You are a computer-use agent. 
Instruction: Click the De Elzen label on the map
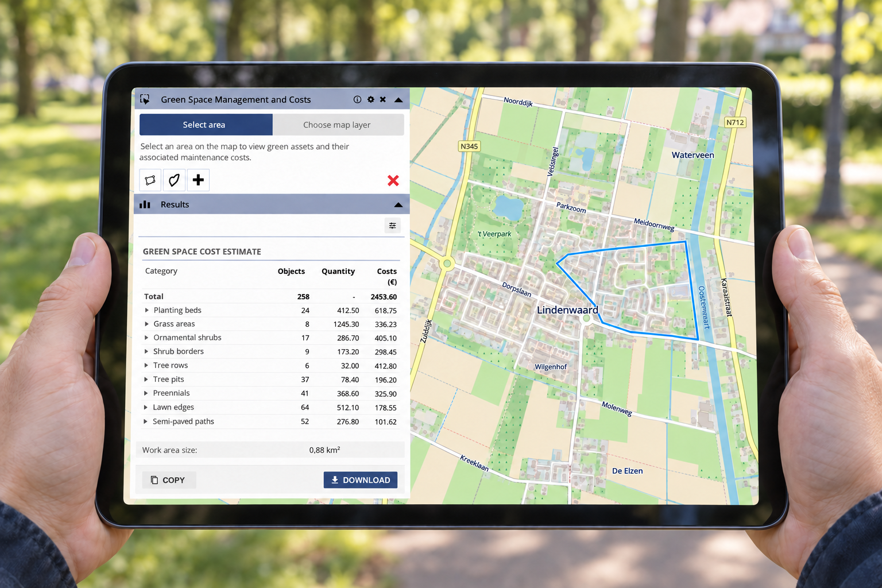pos(627,471)
